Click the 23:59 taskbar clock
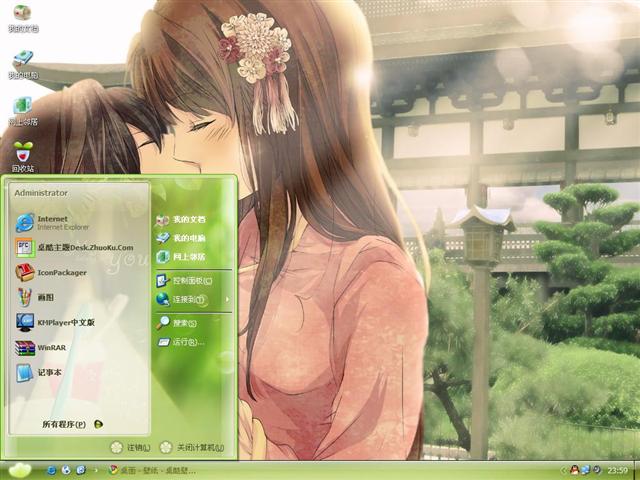Viewport: 640px width, 480px height. click(x=617, y=471)
